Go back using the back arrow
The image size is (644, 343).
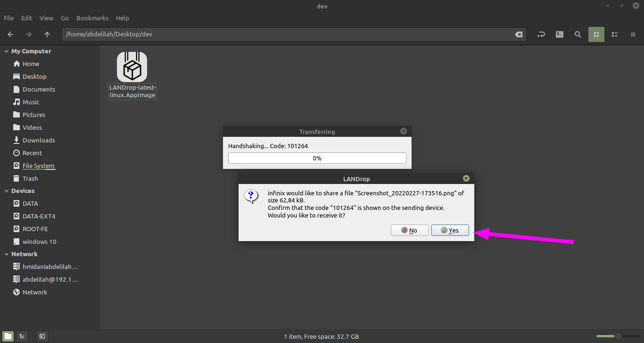point(10,34)
